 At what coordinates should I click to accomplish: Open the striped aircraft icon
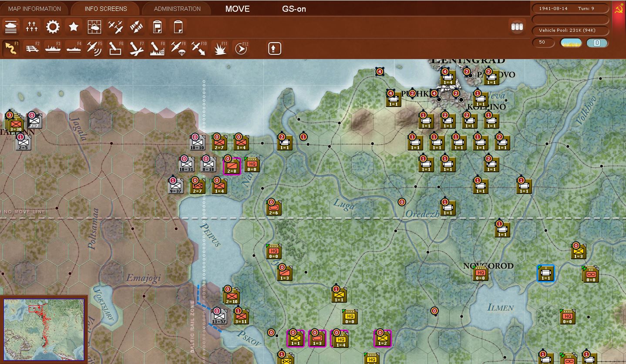(136, 27)
